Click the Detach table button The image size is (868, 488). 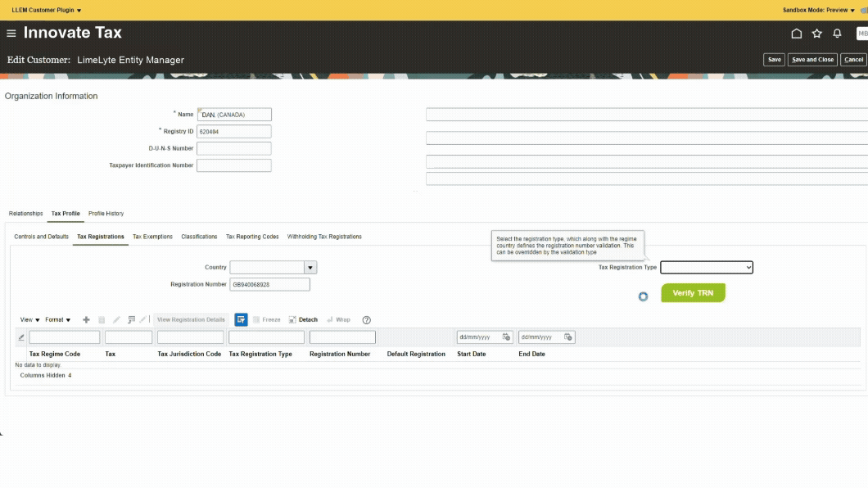pos(303,320)
